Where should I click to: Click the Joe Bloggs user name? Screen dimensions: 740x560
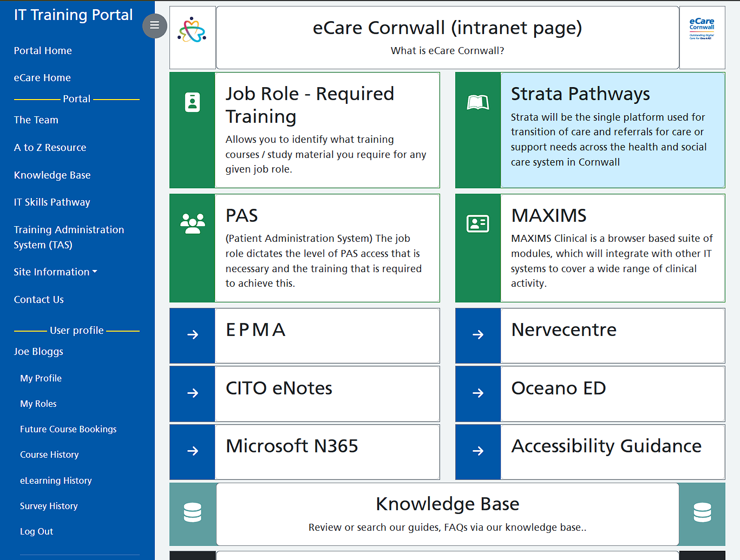tap(38, 352)
